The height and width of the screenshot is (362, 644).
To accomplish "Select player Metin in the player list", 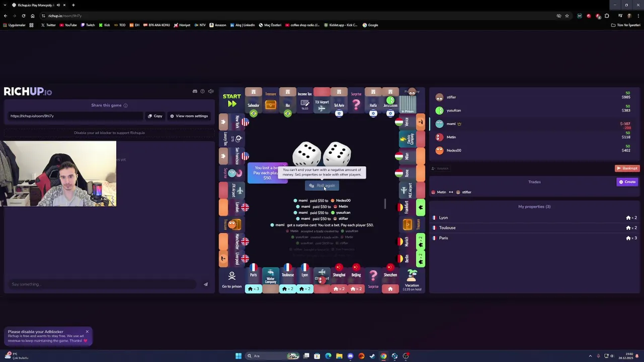I will (x=534, y=137).
